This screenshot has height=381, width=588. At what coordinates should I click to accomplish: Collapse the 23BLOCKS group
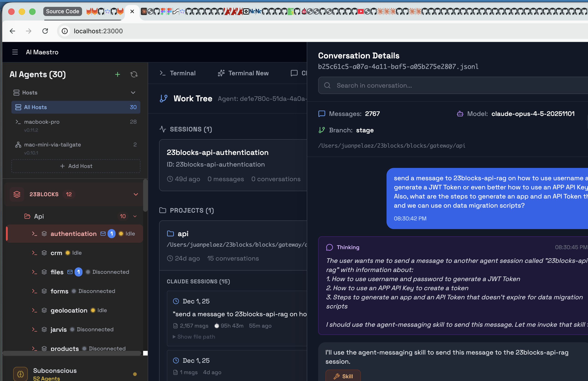[136, 194]
